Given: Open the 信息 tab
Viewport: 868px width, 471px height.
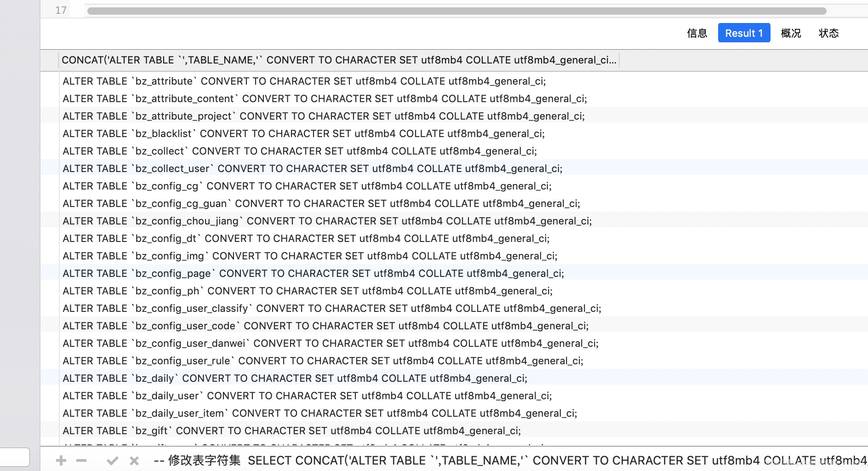Looking at the screenshot, I should tap(697, 33).
